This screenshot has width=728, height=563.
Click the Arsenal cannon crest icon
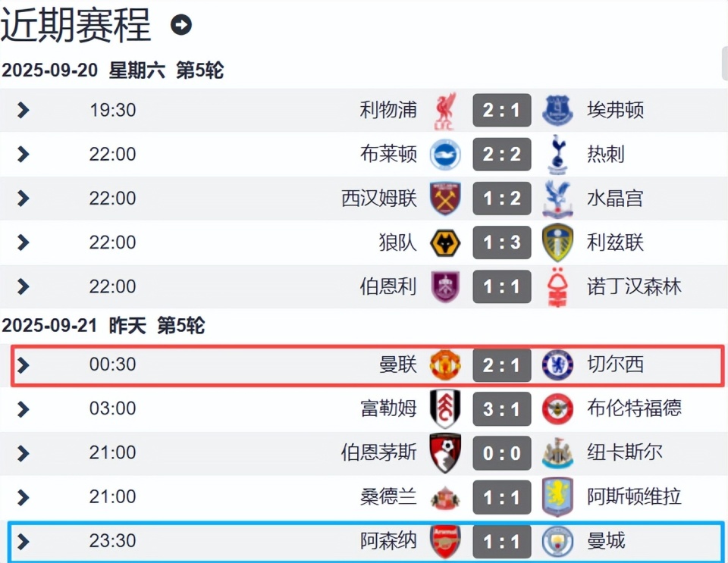(444, 541)
